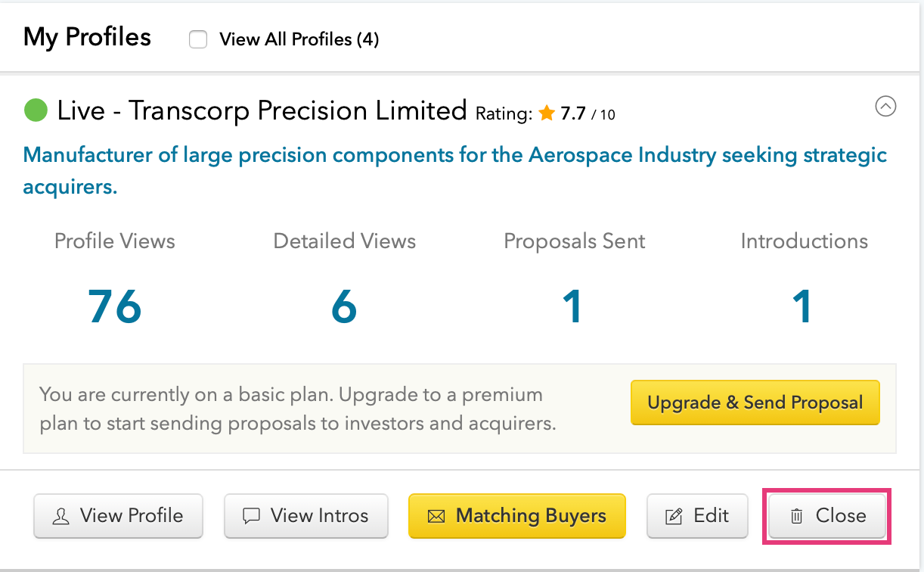Close the profile with trash button
Image resolution: width=924 pixels, height=572 pixels.
click(x=827, y=516)
